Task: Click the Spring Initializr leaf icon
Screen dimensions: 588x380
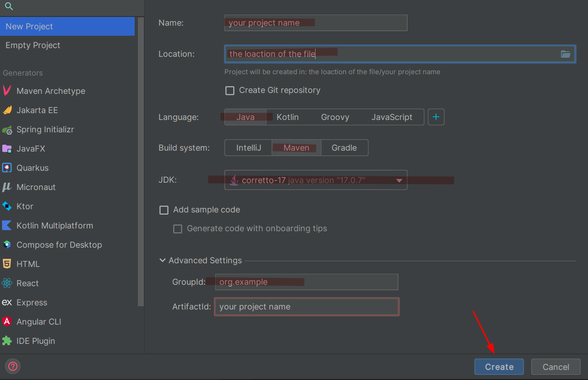Action: [7, 130]
